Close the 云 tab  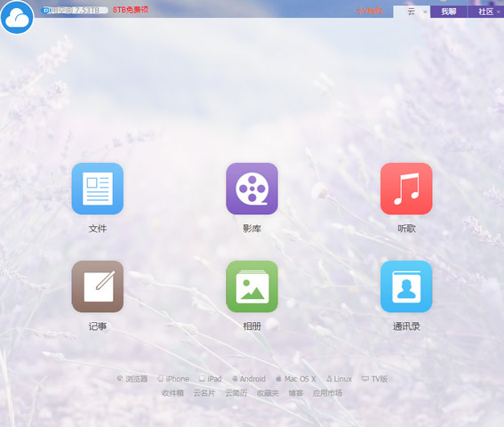click(425, 12)
